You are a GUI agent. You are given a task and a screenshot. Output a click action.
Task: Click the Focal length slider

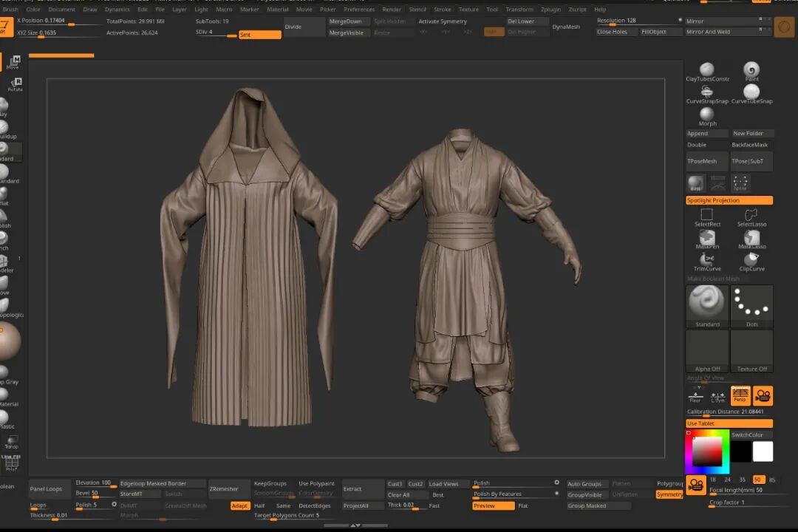pos(735,491)
